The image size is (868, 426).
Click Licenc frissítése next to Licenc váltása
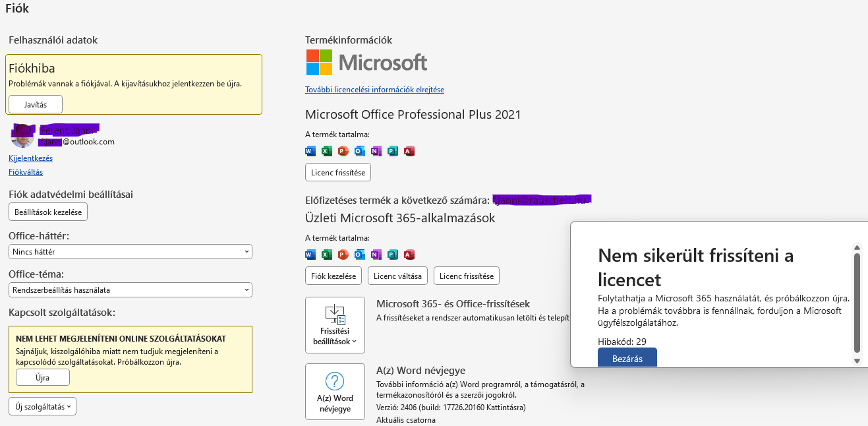pos(467,276)
